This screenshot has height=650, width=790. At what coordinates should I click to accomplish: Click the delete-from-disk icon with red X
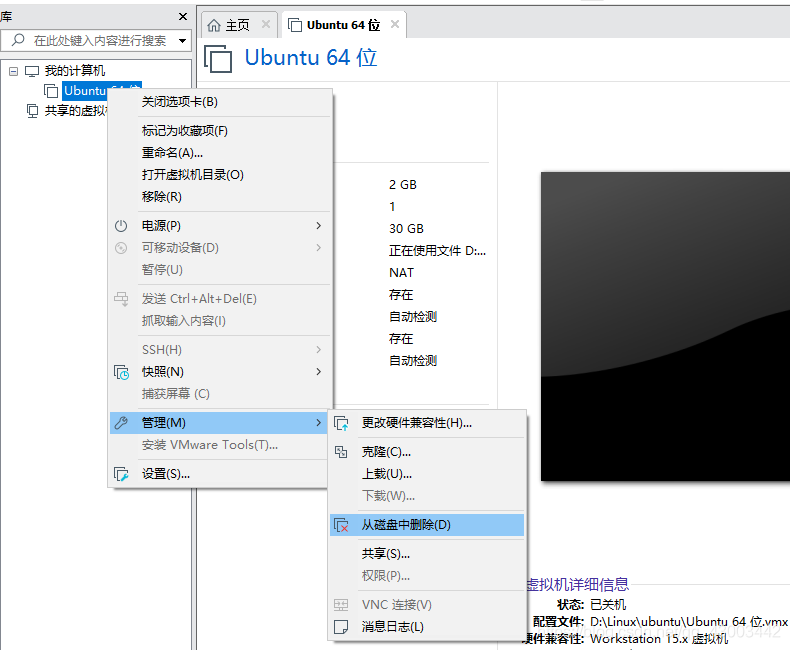pos(341,525)
